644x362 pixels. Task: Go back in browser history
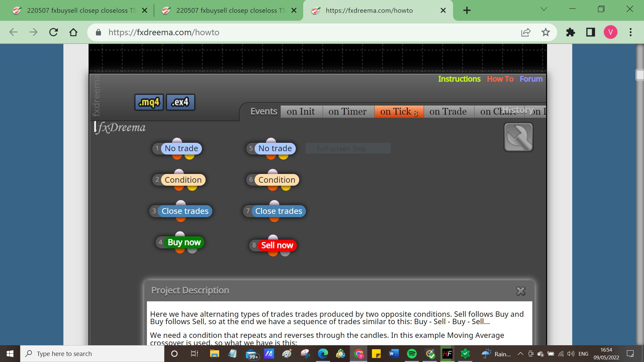[13, 32]
